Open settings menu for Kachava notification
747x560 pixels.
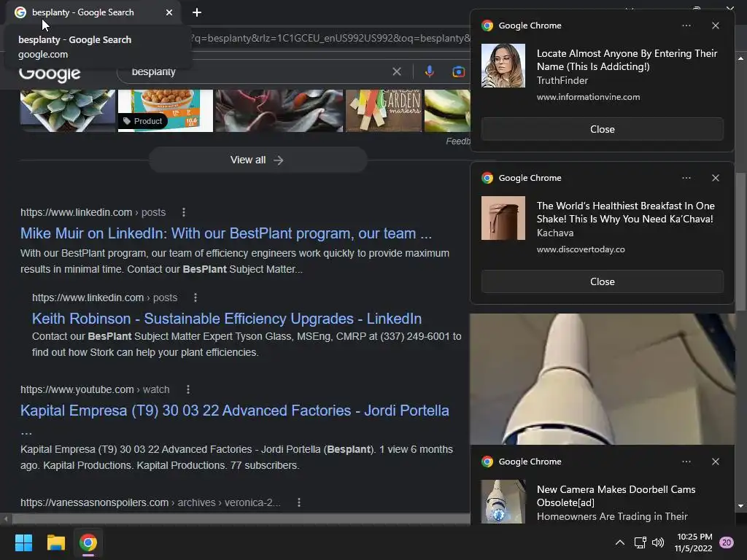point(686,178)
